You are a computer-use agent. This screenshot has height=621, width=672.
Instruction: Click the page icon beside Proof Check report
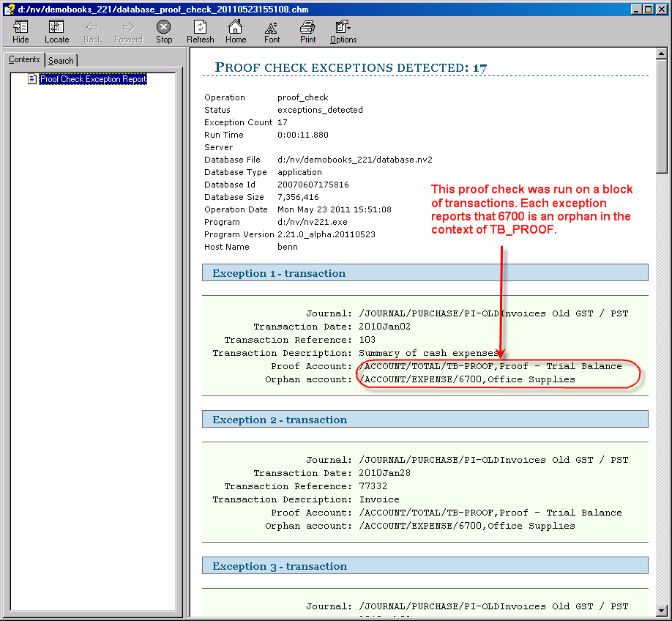[32, 79]
